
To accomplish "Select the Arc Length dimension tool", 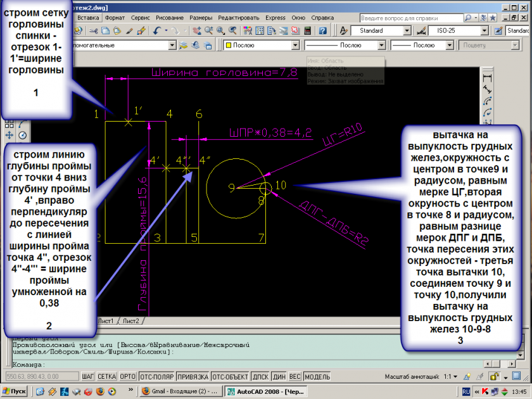I will coord(487,101).
